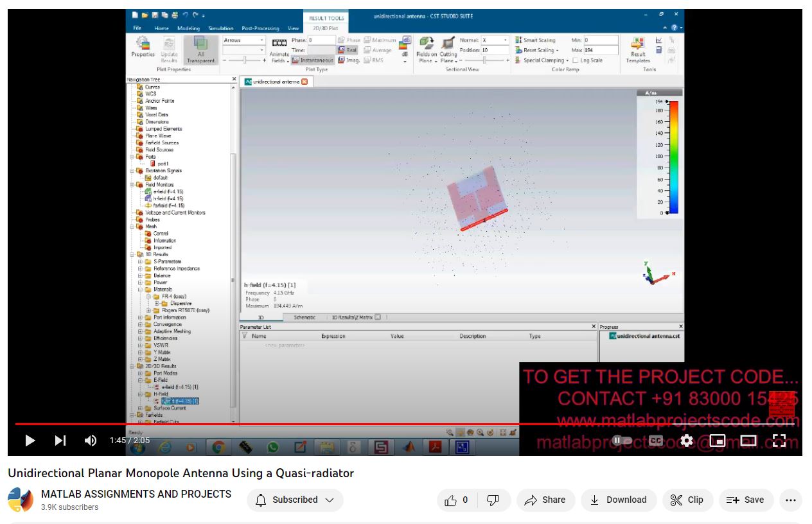
Task: Toggle YouTube autoplay switch
Action: click(622, 441)
